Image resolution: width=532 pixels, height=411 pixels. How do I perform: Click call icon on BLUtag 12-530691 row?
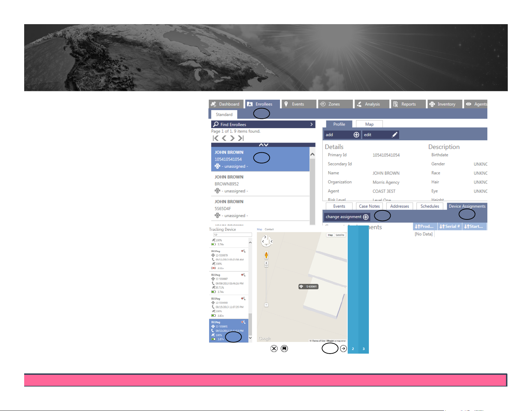pos(243,322)
